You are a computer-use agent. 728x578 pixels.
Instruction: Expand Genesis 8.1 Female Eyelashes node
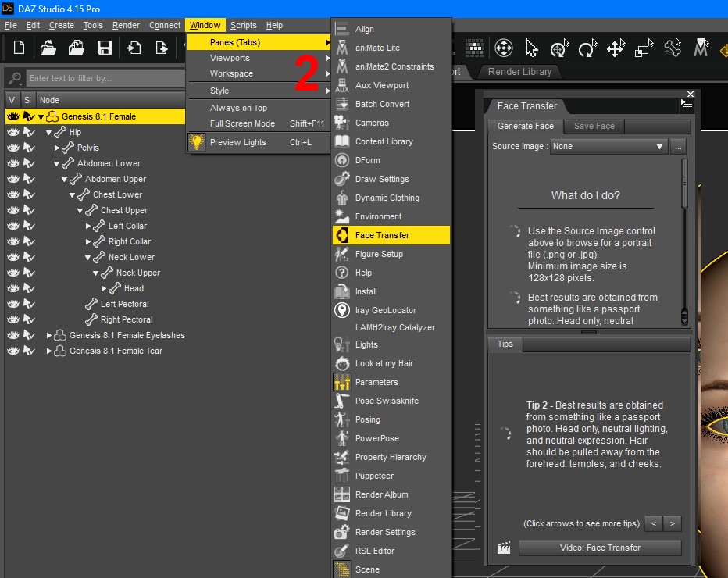(48, 335)
